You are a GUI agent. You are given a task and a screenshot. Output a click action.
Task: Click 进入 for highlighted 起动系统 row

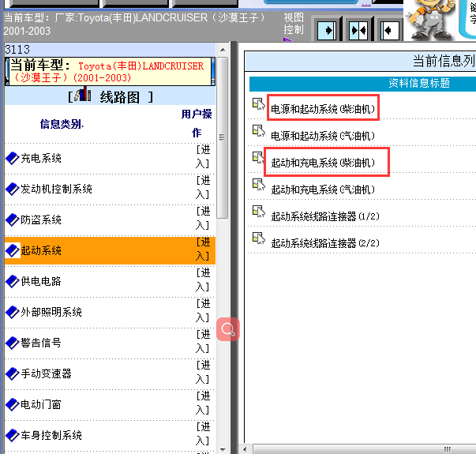point(203,249)
